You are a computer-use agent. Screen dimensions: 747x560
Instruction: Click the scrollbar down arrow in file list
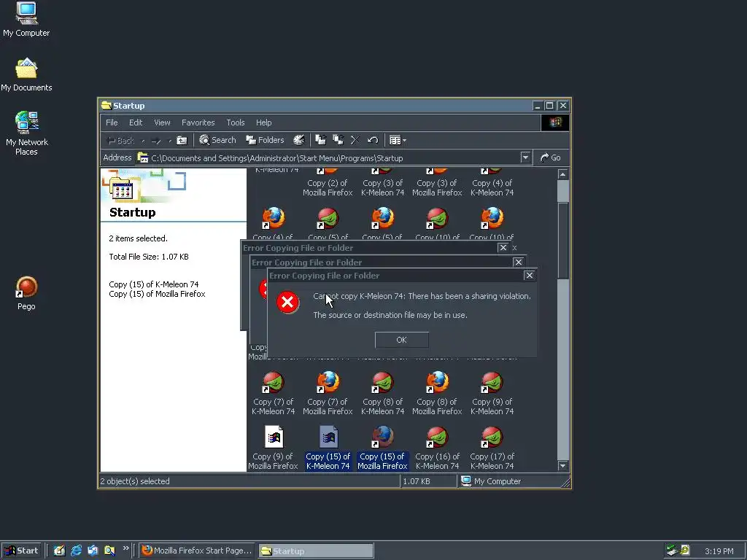(x=562, y=466)
